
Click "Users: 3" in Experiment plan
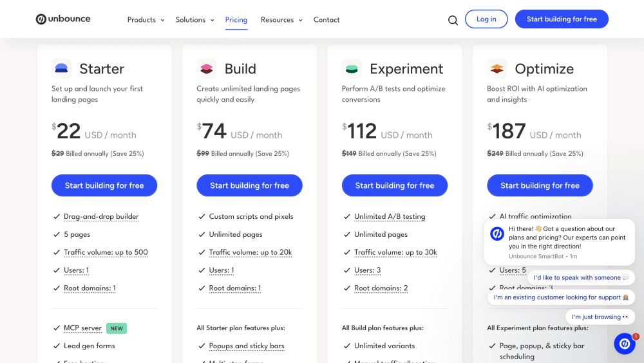pyautogui.click(x=368, y=270)
